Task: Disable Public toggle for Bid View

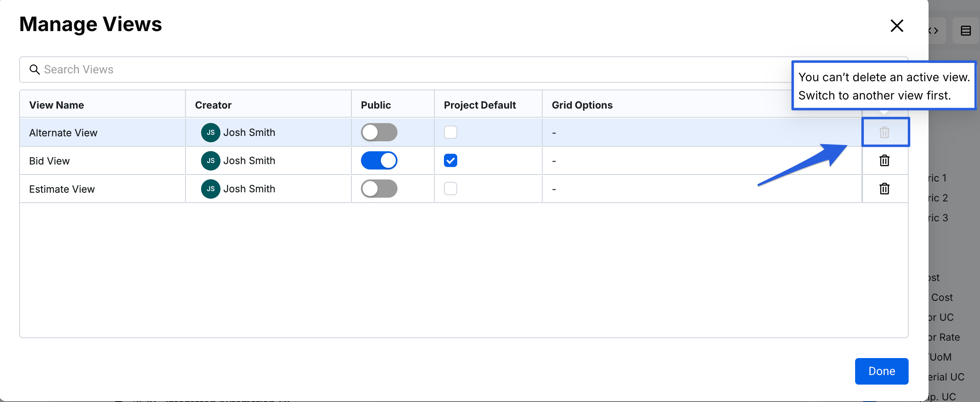Action: (379, 160)
